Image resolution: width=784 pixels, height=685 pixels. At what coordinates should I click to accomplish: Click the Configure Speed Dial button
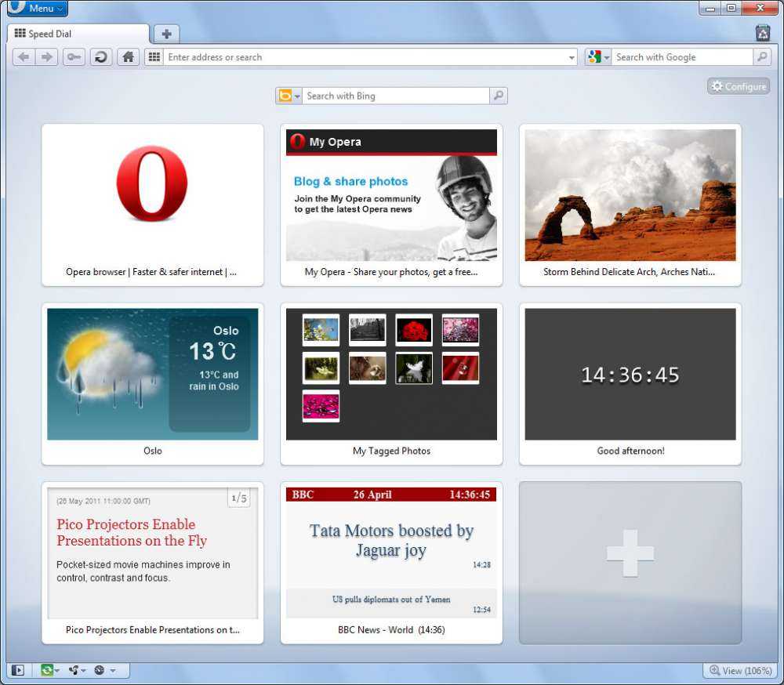tap(739, 86)
